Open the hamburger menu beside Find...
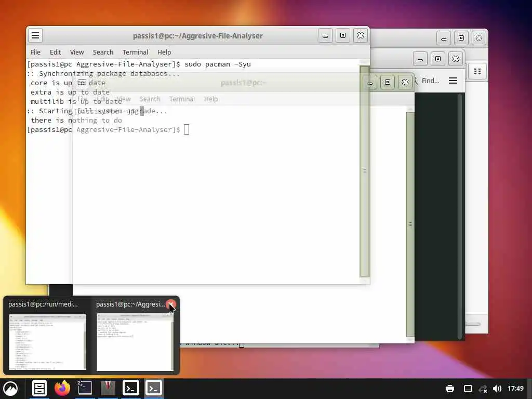Screen dimensions: 532x399 click(x=453, y=81)
